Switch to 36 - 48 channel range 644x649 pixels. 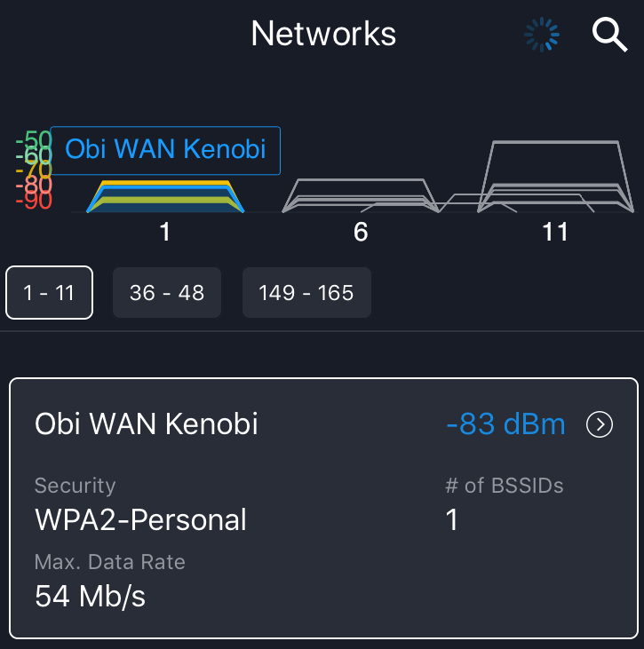[167, 293]
